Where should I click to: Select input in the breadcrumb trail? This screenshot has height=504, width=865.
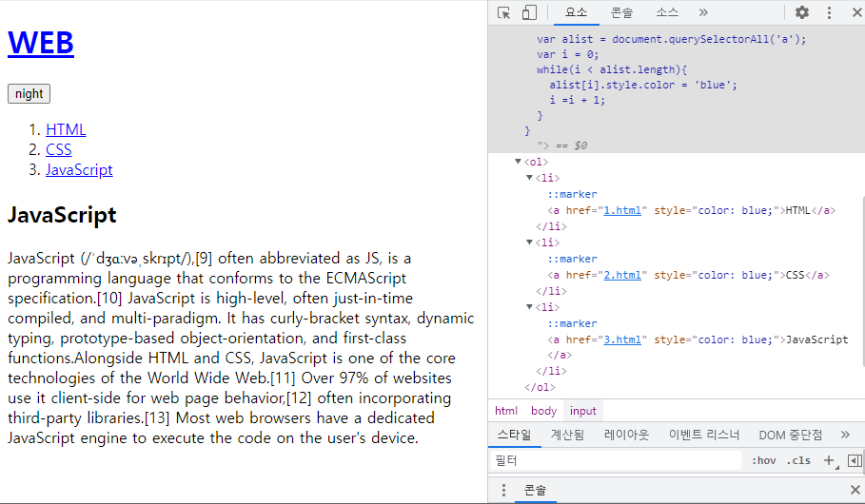pos(583,411)
